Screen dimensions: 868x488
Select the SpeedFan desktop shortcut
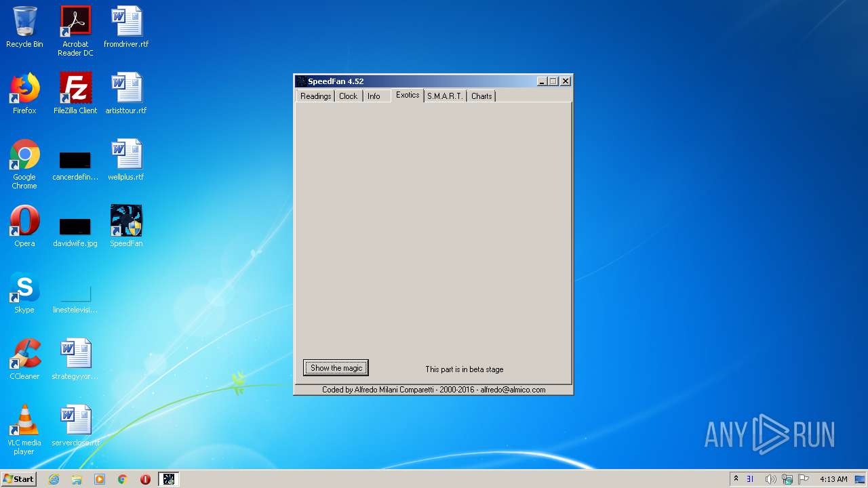point(126,227)
